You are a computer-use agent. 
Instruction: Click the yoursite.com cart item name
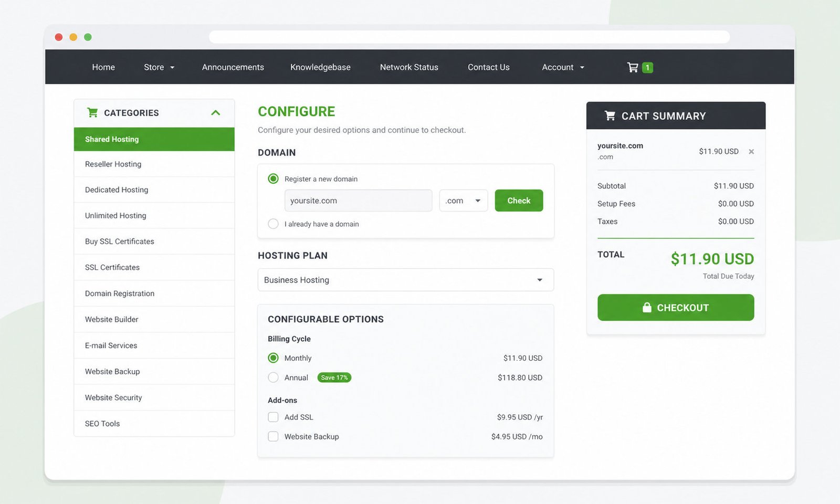coord(620,146)
